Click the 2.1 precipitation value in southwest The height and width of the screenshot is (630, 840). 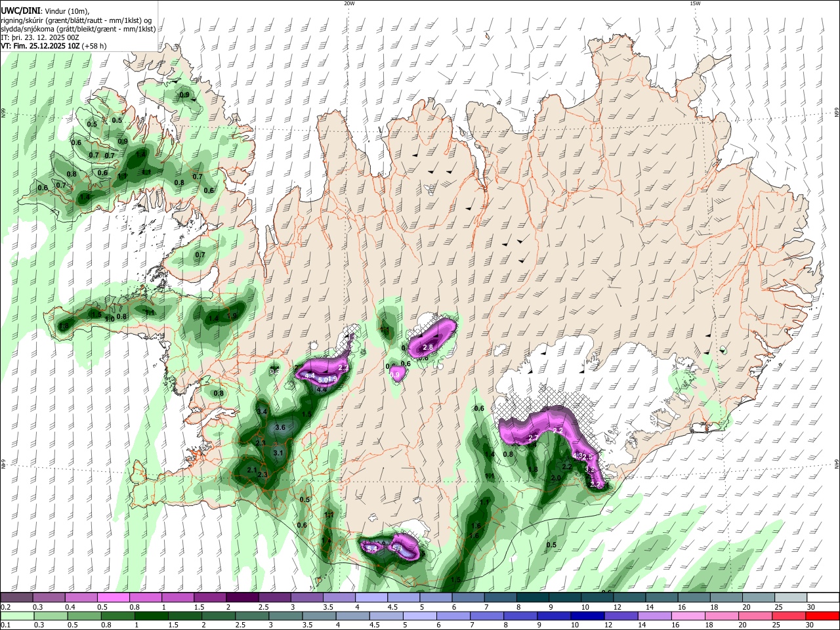coord(252,470)
